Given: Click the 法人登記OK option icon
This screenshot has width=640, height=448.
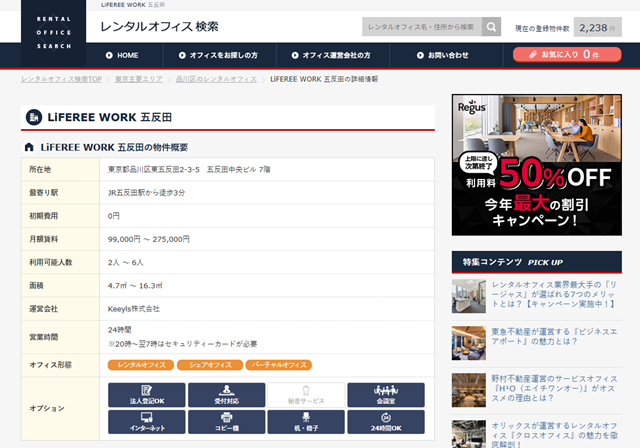Looking at the screenshot, I should click(140, 394).
